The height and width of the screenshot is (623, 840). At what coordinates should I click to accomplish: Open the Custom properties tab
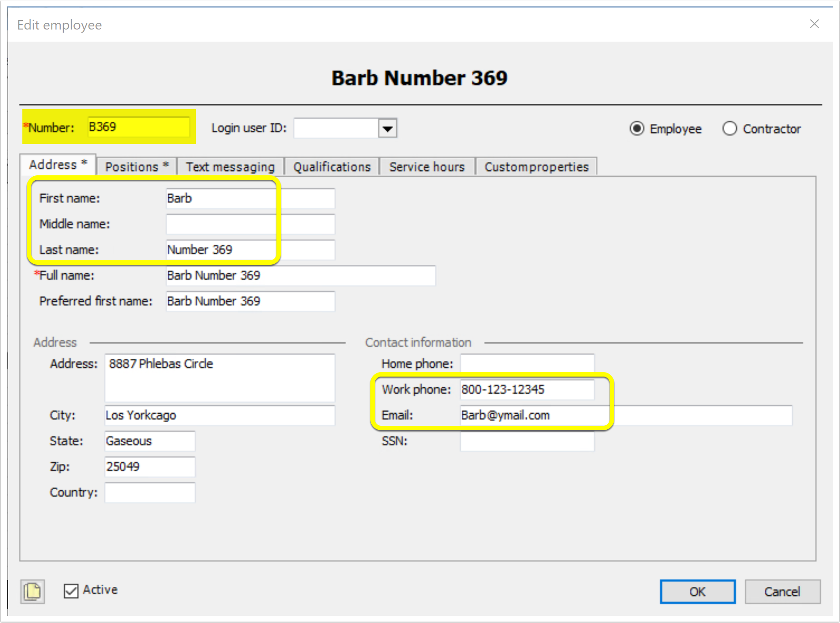(x=536, y=167)
